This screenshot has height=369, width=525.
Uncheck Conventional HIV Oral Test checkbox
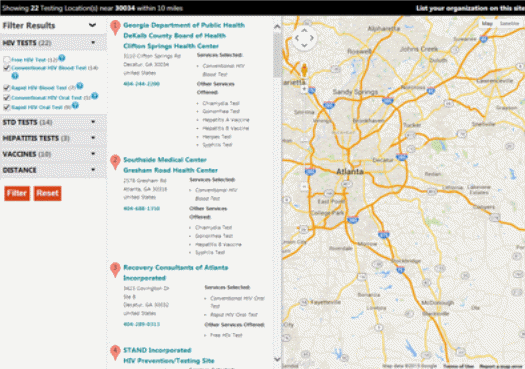tap(6, 98)
